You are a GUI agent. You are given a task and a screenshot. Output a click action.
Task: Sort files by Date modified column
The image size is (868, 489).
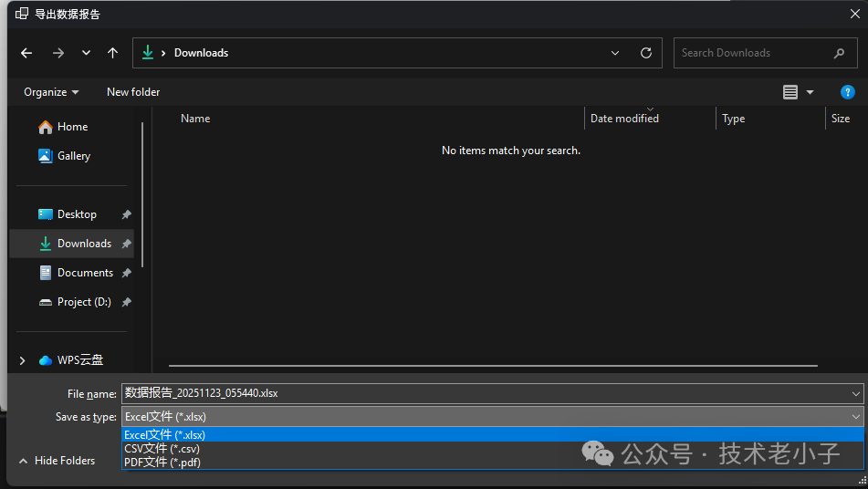[x=624, y=119]
